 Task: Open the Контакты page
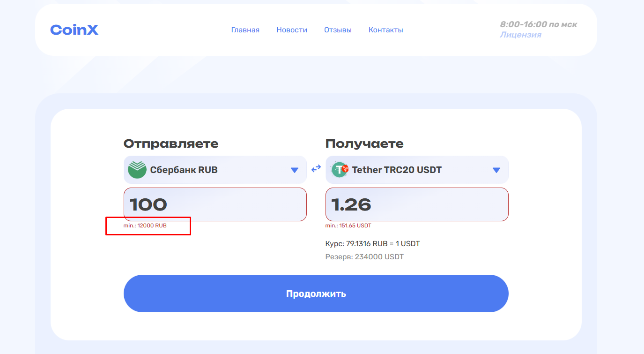point(385,30)
